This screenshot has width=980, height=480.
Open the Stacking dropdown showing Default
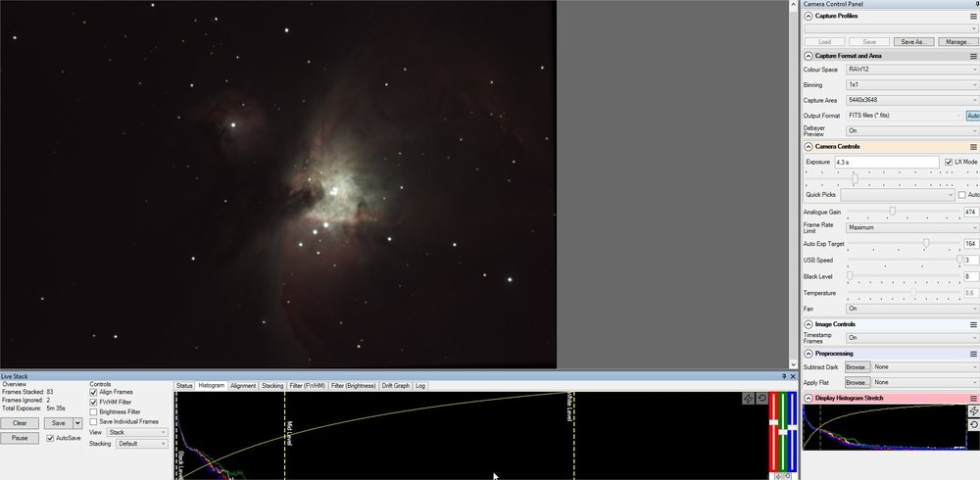pyautogui.click(x=142, y=444)
